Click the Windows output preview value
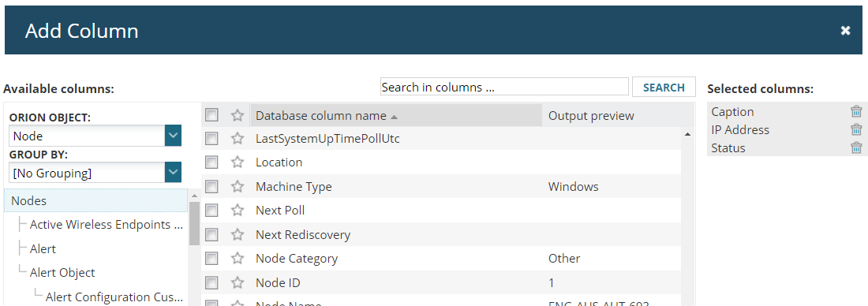This screenshot has height=306, width=868. pyautogui.click(x=573, y=186)
